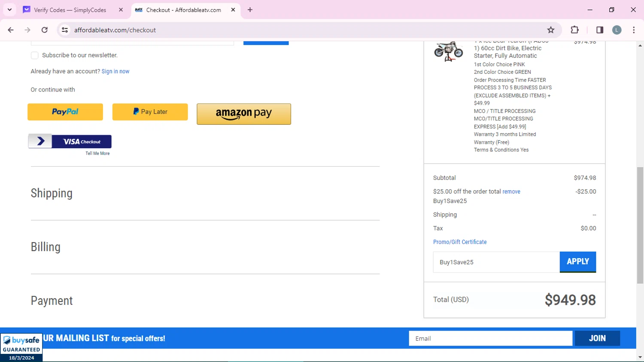
Task: Toggle the Promo/Gift Certificate link
Action: (x=460, y=242)
